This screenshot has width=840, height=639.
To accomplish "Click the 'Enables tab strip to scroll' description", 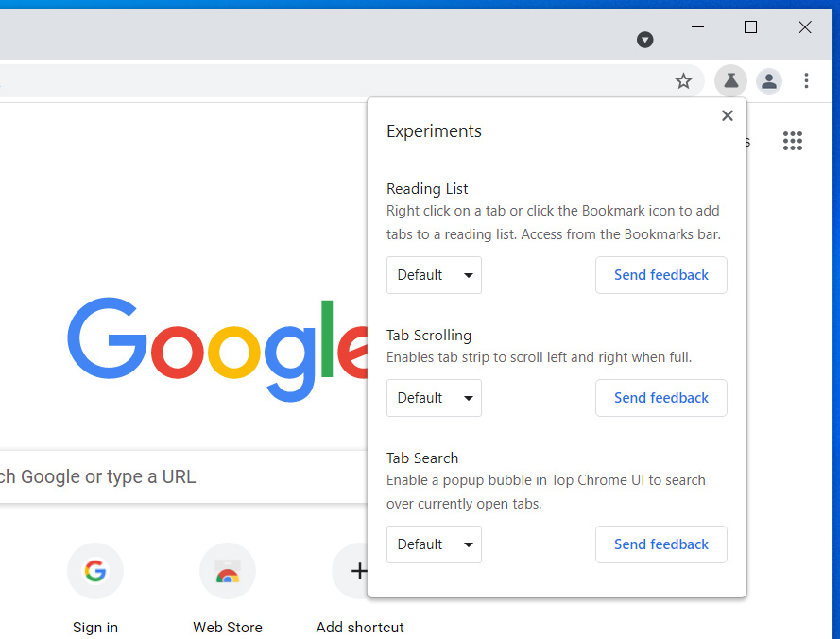I will pos(539,357).
